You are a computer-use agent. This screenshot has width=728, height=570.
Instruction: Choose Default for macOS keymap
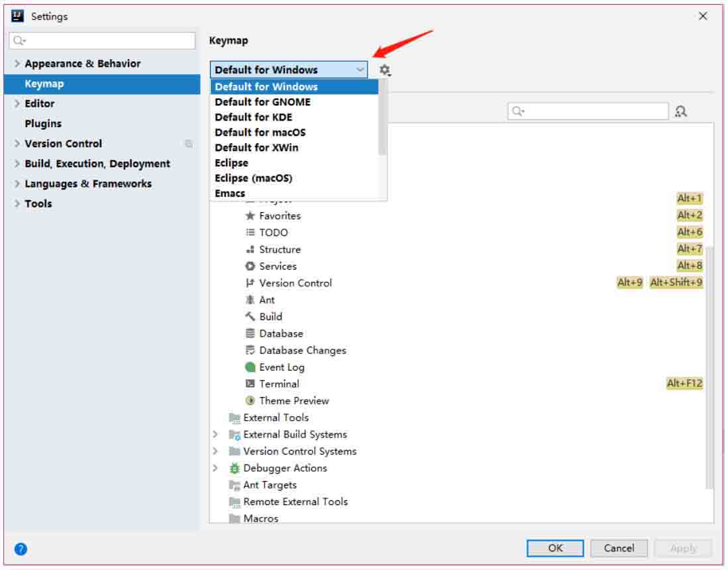pos(294,133)
